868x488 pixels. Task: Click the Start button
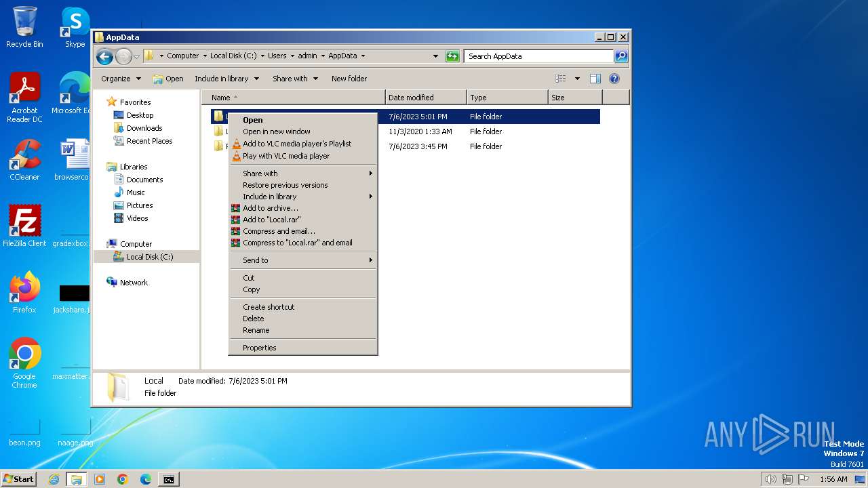pyautogui.click(x=19, y=479)
